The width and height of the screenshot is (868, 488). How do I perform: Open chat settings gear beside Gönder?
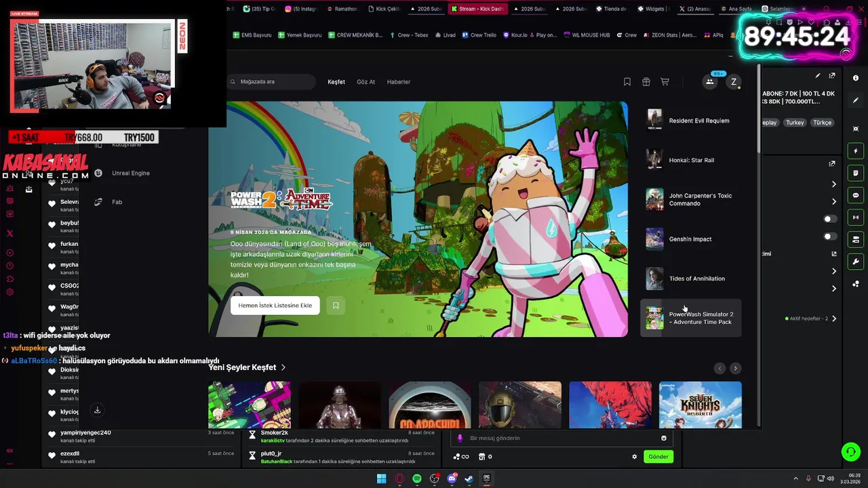[x=635, y=457]
